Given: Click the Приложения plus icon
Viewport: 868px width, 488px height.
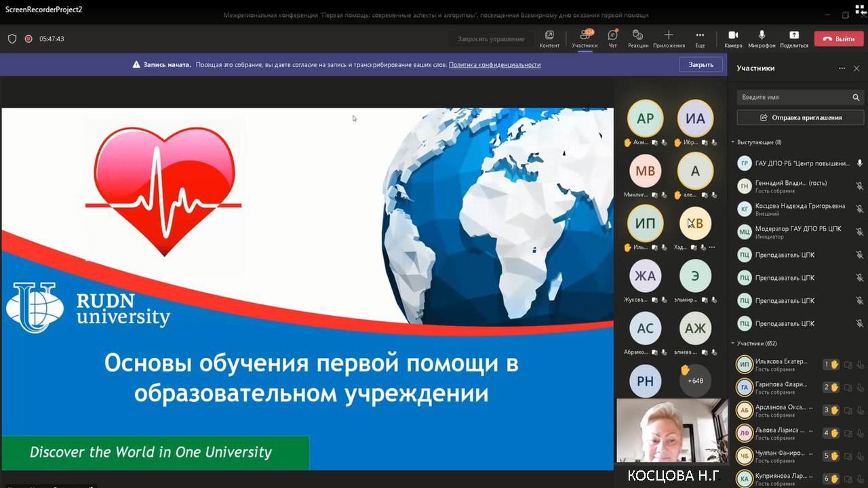Looking at the screenshot, I should [x=669, y=35].
